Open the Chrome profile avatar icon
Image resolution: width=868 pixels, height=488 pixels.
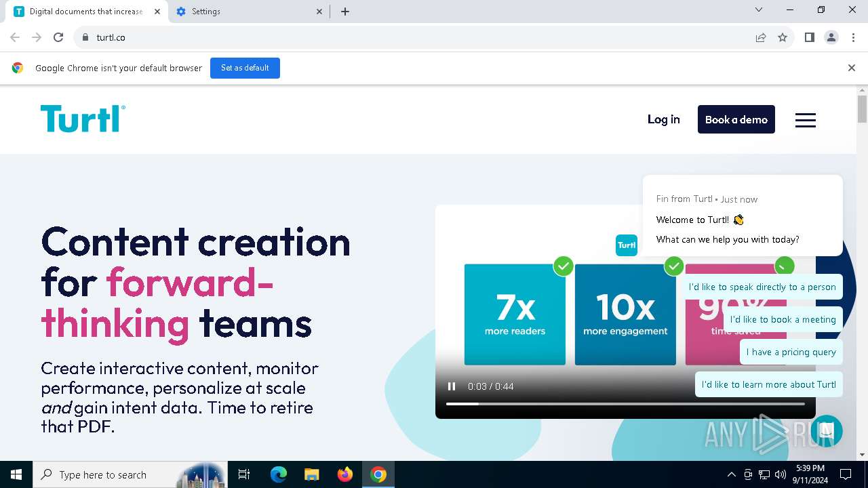click(x=831, y=37)
